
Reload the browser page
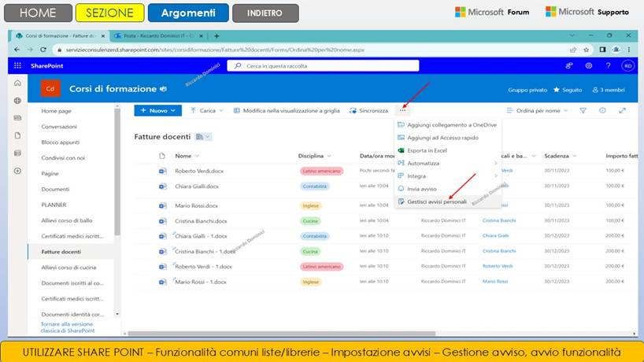43,50
